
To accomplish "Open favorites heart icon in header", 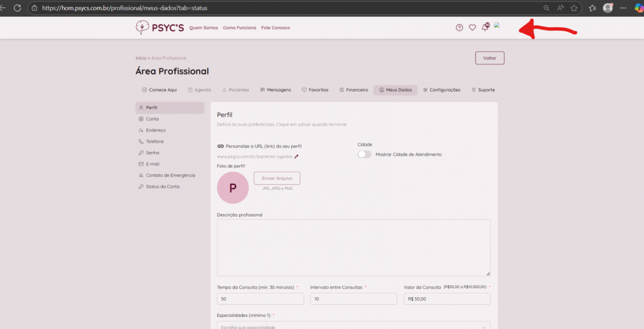I will pyautogui.click(x=472, y=28).
